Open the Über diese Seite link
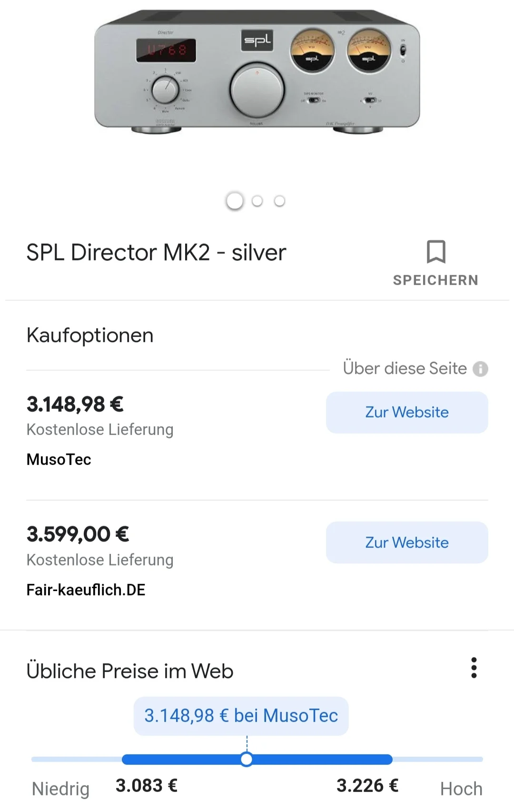Viewport: 514px width, 812px height. (405, 368)
